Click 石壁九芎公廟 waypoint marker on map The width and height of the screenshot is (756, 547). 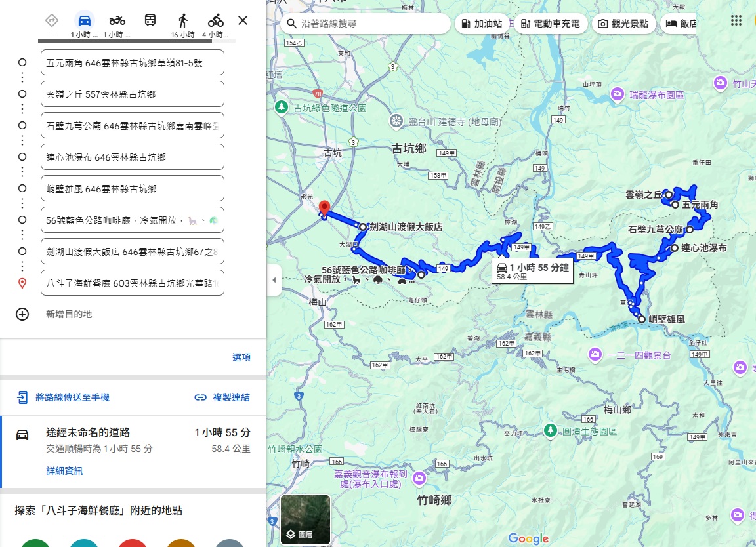[x=690, y=230]
